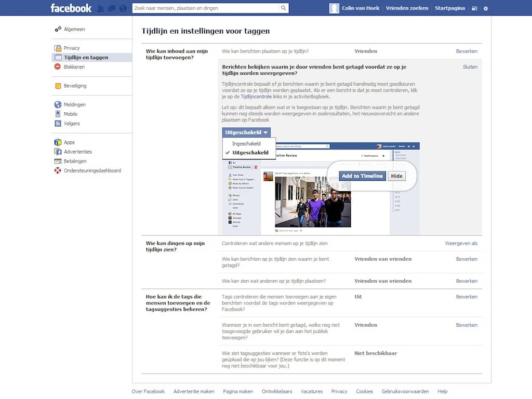Click the red Blokkeren icon

pyautogui.click(x=58, y=66)
